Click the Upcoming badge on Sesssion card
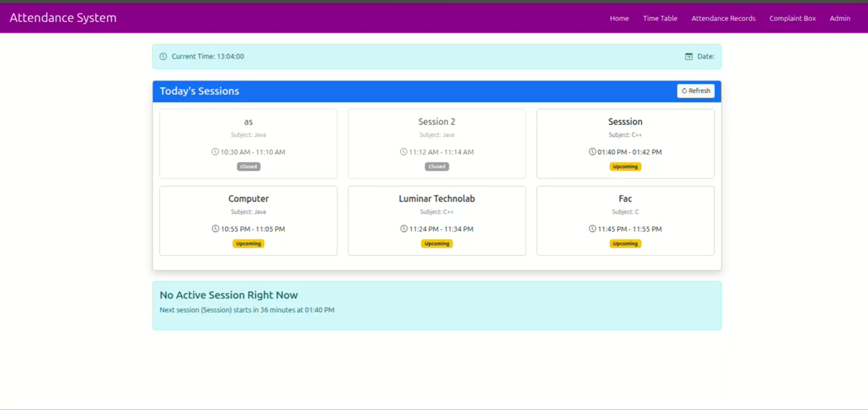This screenshot has height=410, width=868. pyautogui.click(x=625, y=167)
